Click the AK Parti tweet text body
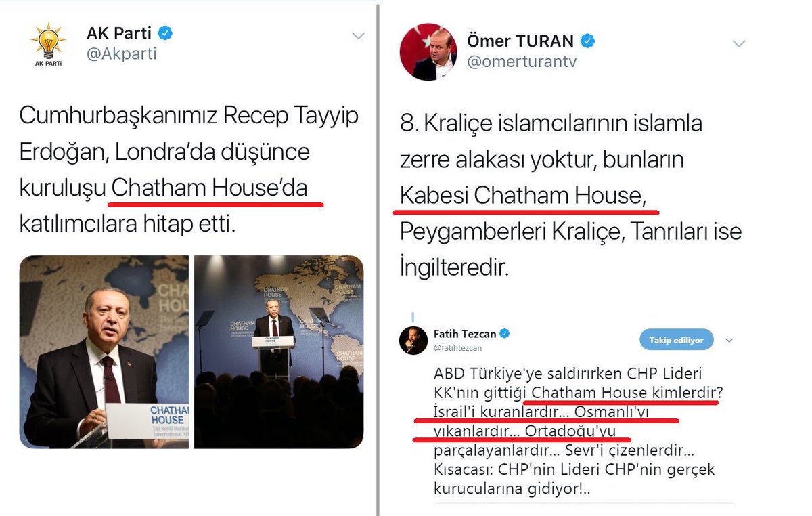Image resolution: width=812 pixels, height=516 pixels. coord(189,169)
